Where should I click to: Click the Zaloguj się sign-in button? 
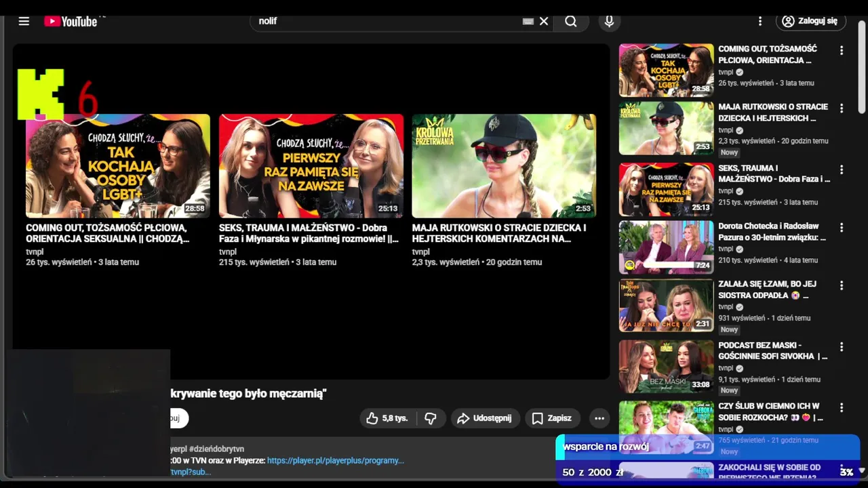(x=810, y=21)
